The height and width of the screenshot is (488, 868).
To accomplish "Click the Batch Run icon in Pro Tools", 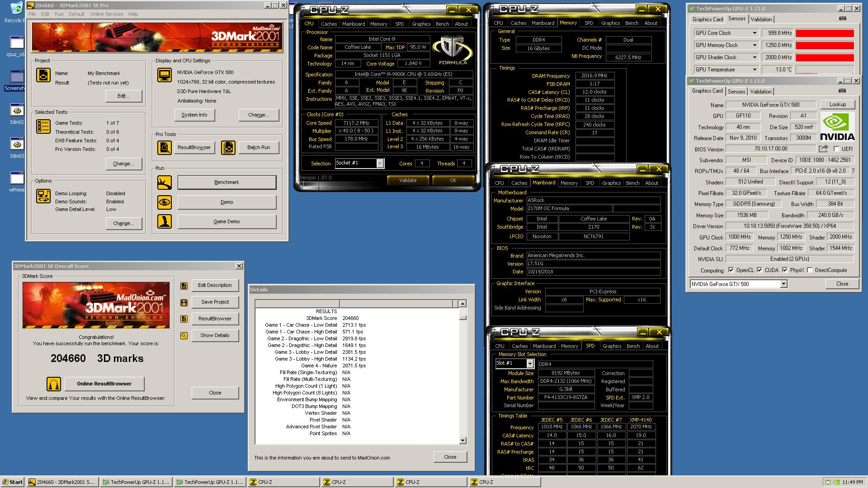I will [x=228, y=148].
